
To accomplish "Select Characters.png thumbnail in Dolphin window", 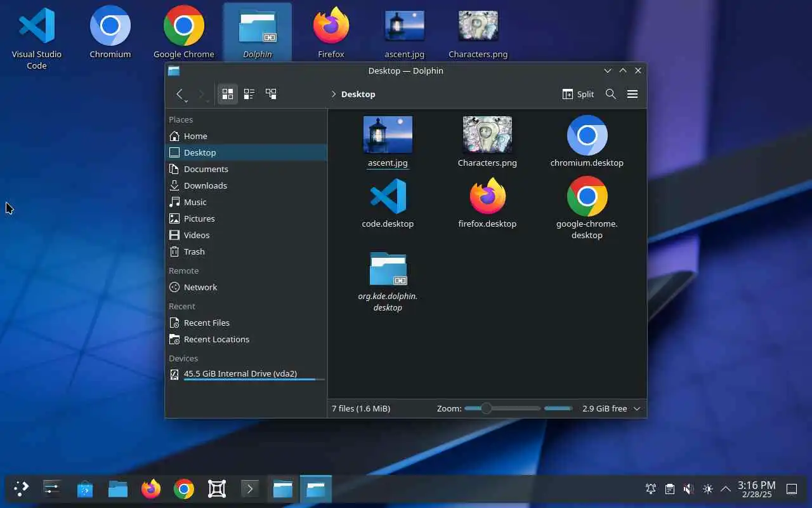I will 487,135.
